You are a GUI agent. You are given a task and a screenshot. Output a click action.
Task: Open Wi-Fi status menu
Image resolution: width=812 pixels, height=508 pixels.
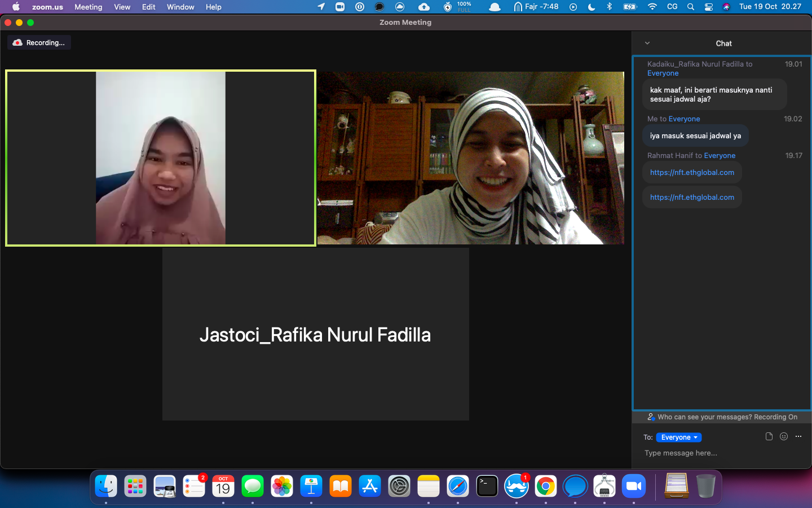652,7
